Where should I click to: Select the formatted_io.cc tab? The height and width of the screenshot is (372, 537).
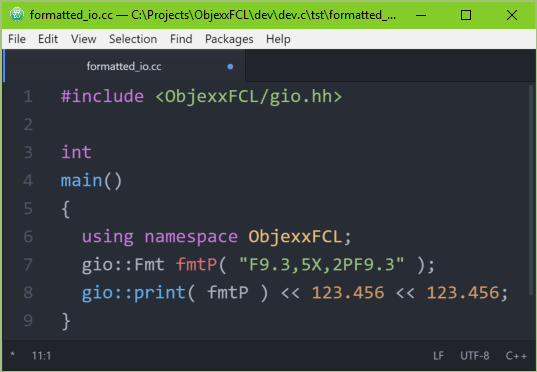tap(124, 66)
